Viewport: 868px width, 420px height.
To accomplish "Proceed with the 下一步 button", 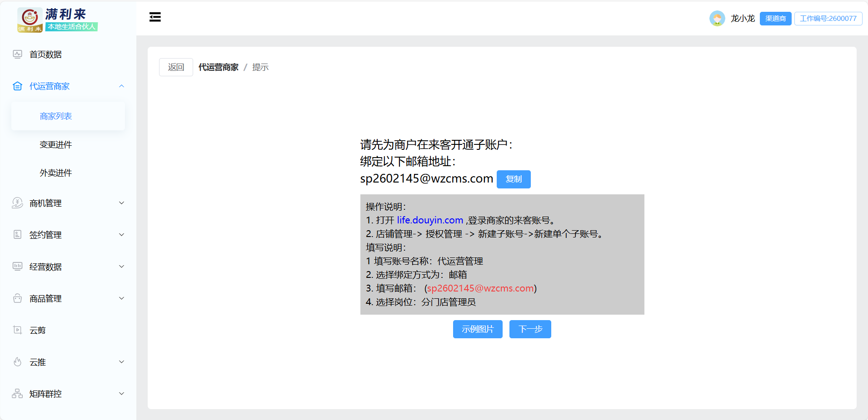I will click(530, 329).
